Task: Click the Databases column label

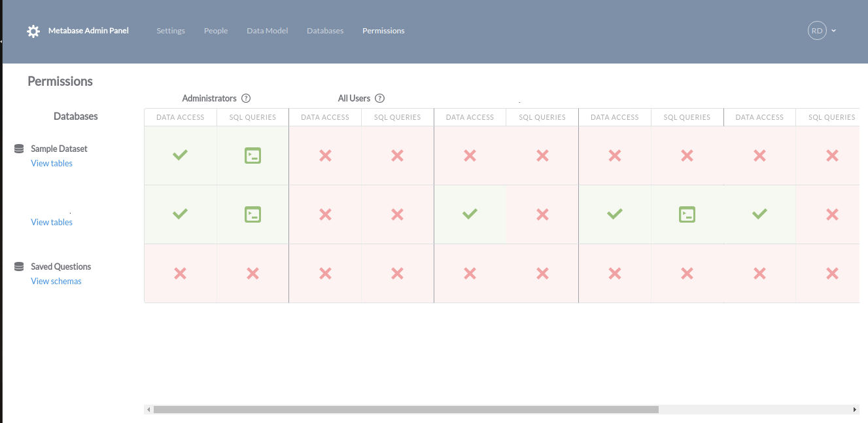Action: tap(76, 117)
